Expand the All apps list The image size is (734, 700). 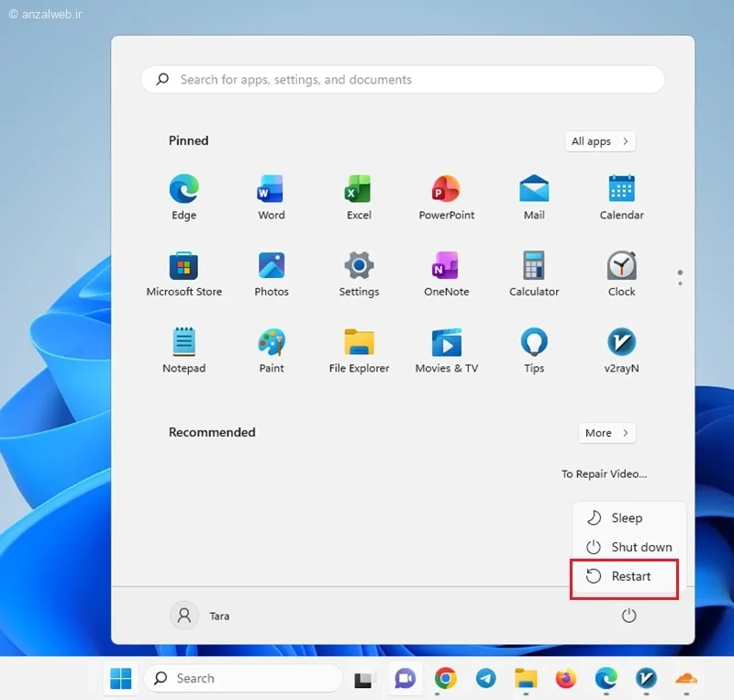pyautogui.click(x=600, y=141)
